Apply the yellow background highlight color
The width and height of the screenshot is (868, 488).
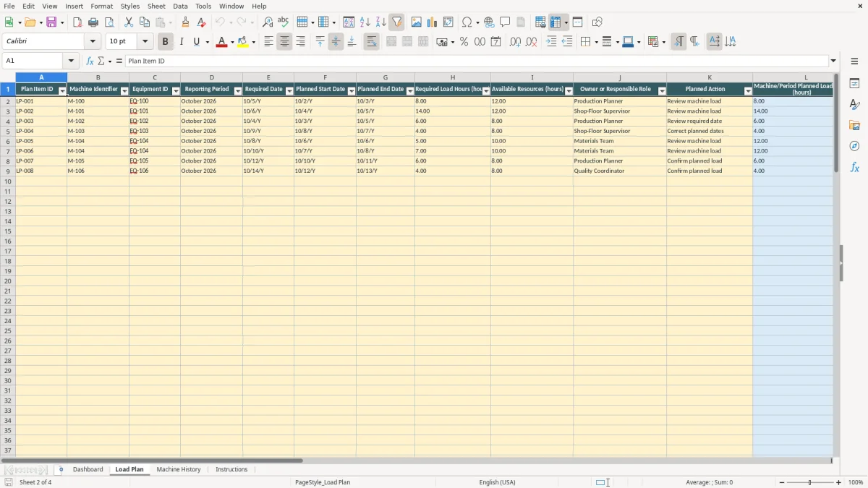[243, 42]
